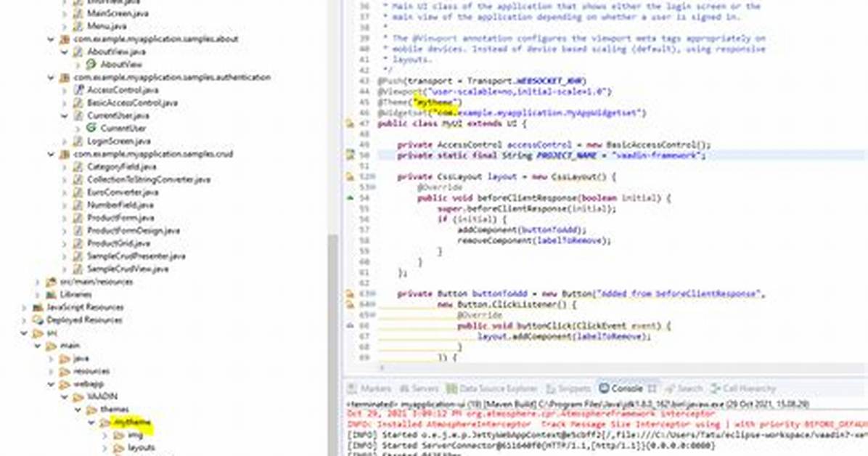Viewport: 868px width, 456px height.
Task: Click the mytheme folder icon
Action: [105, 422]
